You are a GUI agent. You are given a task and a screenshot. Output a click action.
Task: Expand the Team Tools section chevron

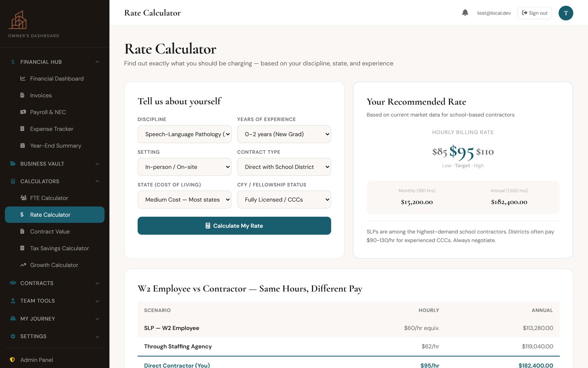(x=97, y=301)
